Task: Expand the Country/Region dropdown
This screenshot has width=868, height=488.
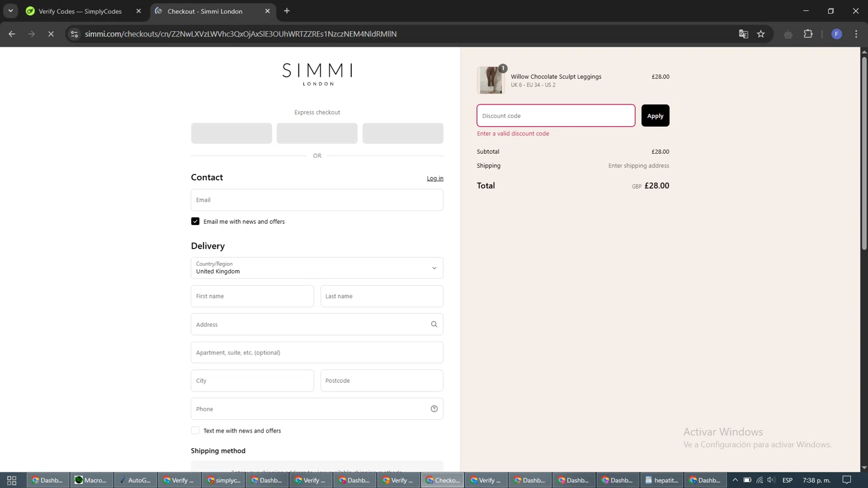Action: click(317, 268)
